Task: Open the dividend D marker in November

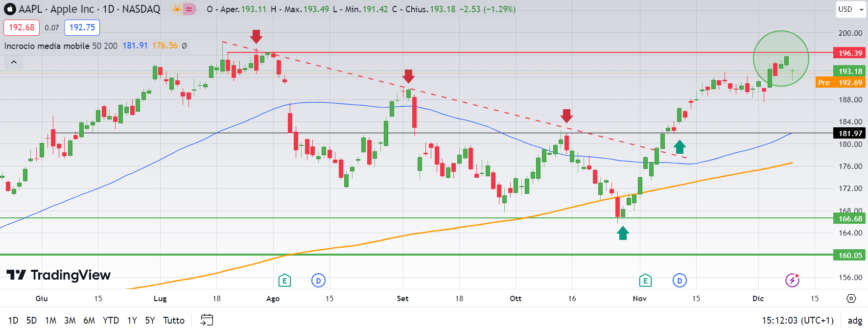Action: click(680, 281)
